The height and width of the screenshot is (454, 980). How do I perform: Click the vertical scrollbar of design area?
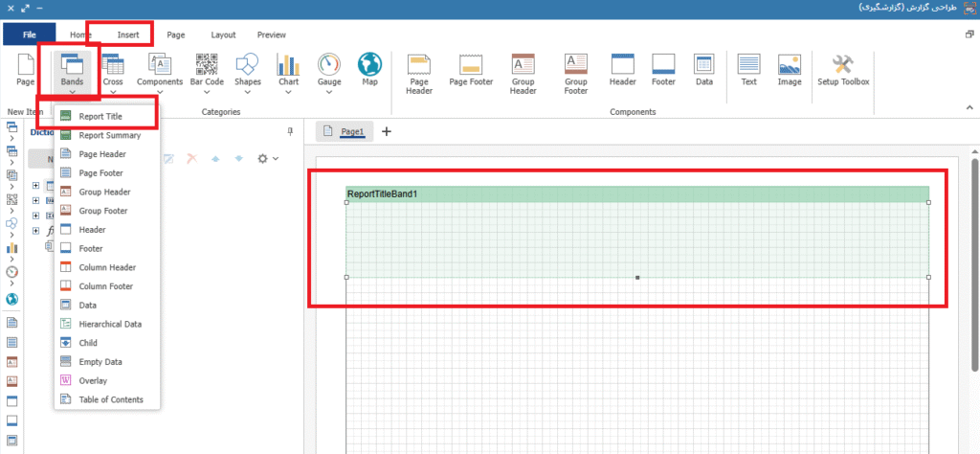point(973,259)
